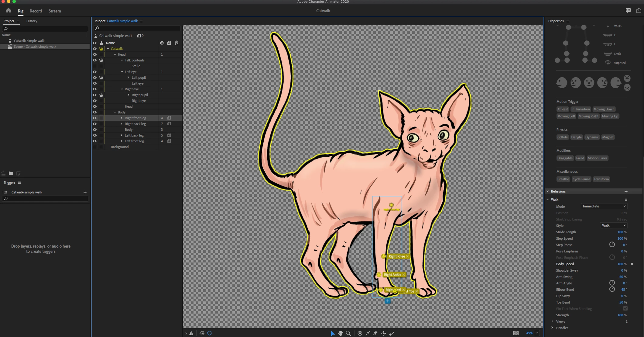The width and height of the screenshot is (644, 337).
Task: Select the Dragger tool
Action: (x=384, y=333)
